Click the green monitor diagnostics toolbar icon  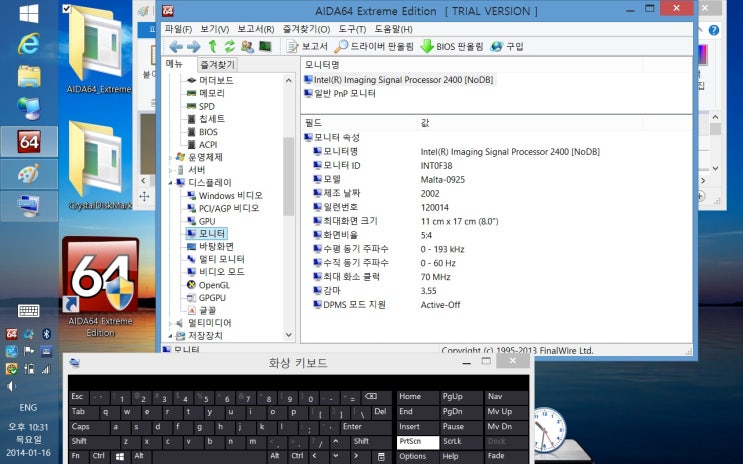[x=265, y=46]
